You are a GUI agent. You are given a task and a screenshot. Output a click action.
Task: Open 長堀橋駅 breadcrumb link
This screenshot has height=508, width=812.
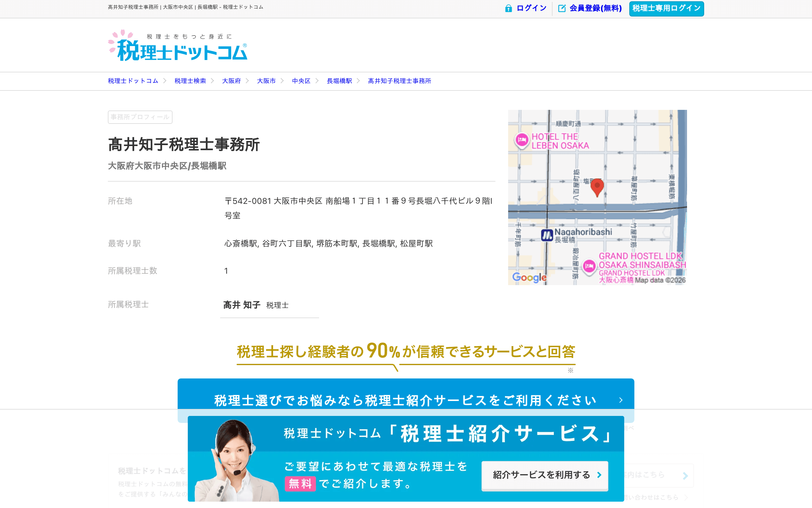(340, 81)
